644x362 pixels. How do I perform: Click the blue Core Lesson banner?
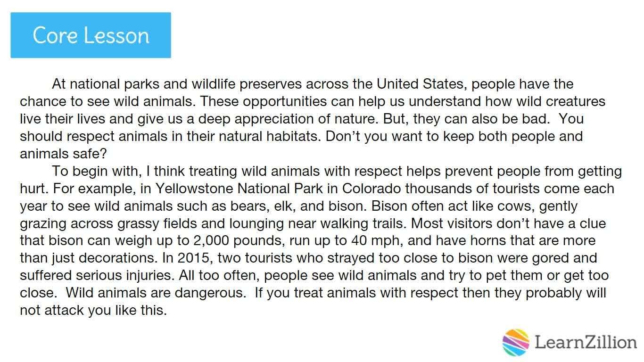tap(91, 35)
